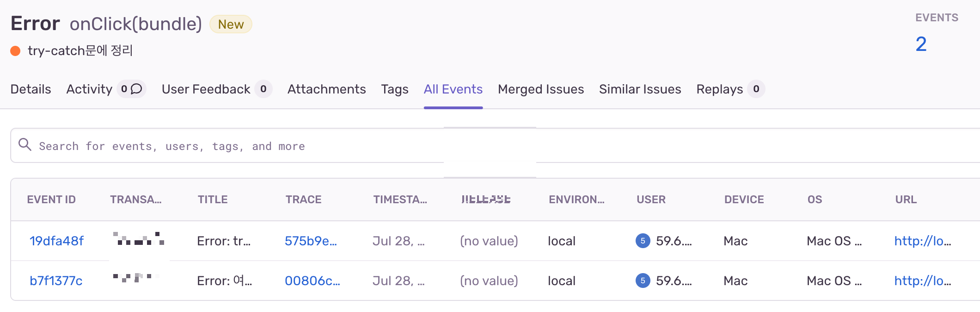Image resolution: width=980 pixels, height=312 pixels.
Task: Click user '59.6…' in the 19dfa48f row
Action: [x=674, y=241]
